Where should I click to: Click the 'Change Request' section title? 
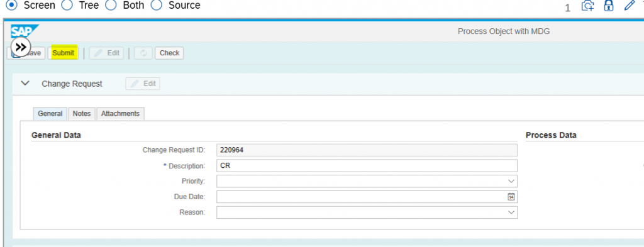coord(72,84)
